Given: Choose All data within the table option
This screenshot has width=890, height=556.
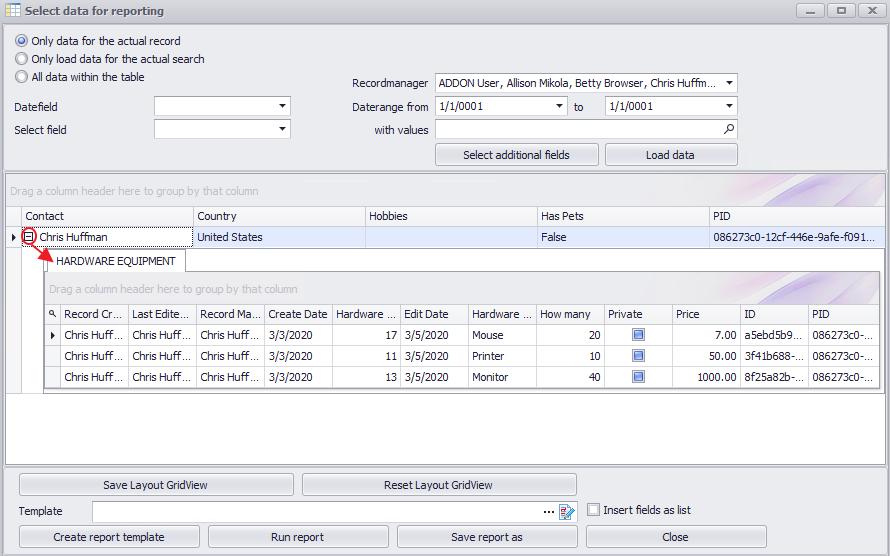Looking at the screenshot, I should pos(22,77).
